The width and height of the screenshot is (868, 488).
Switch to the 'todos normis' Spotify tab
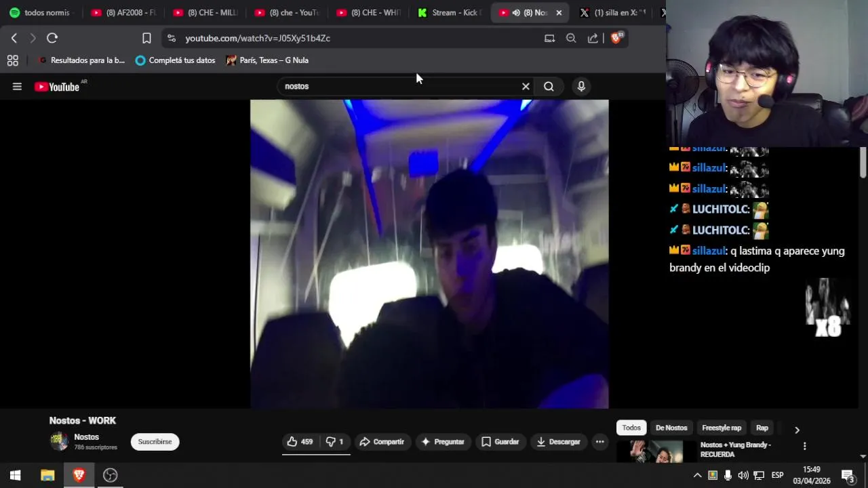pos(41,12)
